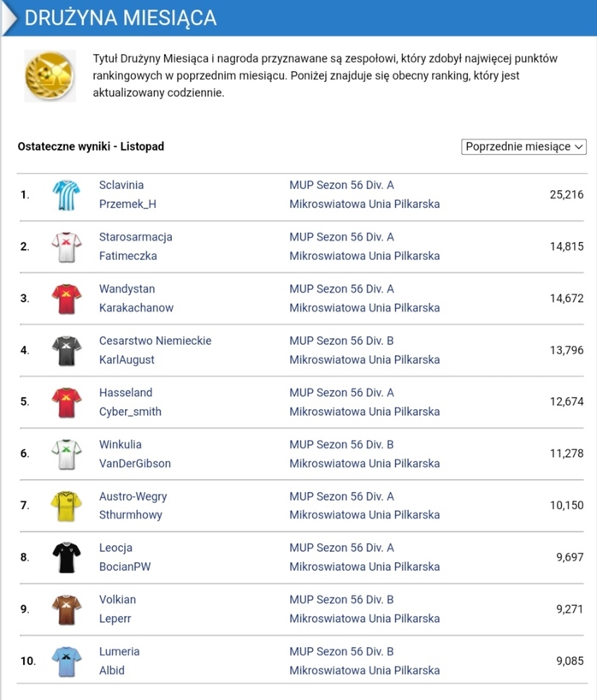The width and height of the screenshot is (597, 700).
Task: Open Mikroswiatowa Unia Pilkarska link in Lumeria row
Action: (x=364, y=670)
